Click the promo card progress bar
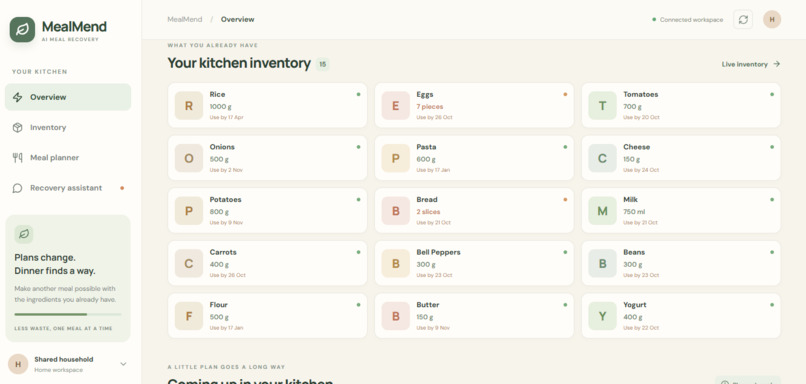This screenshot has height=384, width=806. tap(68, 314)
